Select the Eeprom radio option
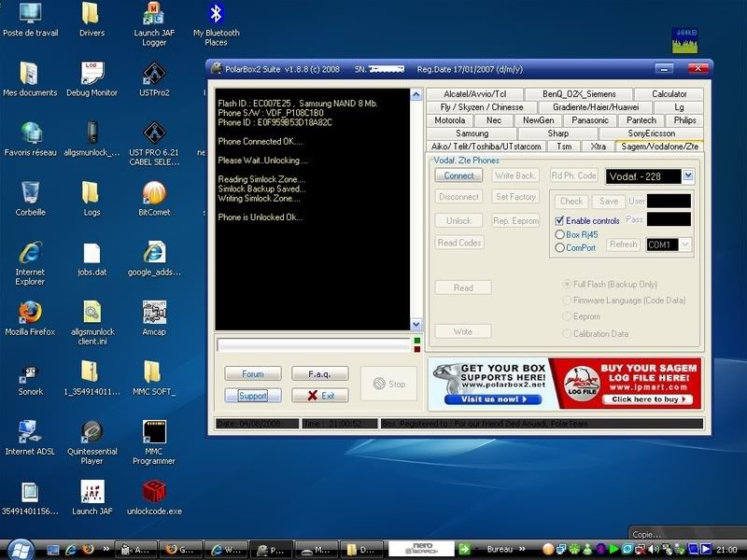The width and height of the screenshot is (747, 560). click(567, 316)
